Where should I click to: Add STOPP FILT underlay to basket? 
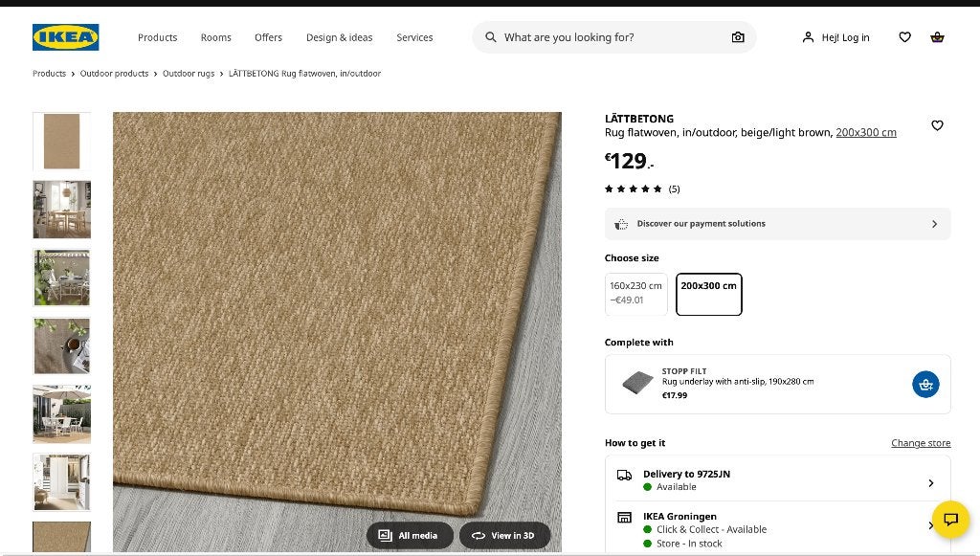pyautogui.click(x=925, y=384)
